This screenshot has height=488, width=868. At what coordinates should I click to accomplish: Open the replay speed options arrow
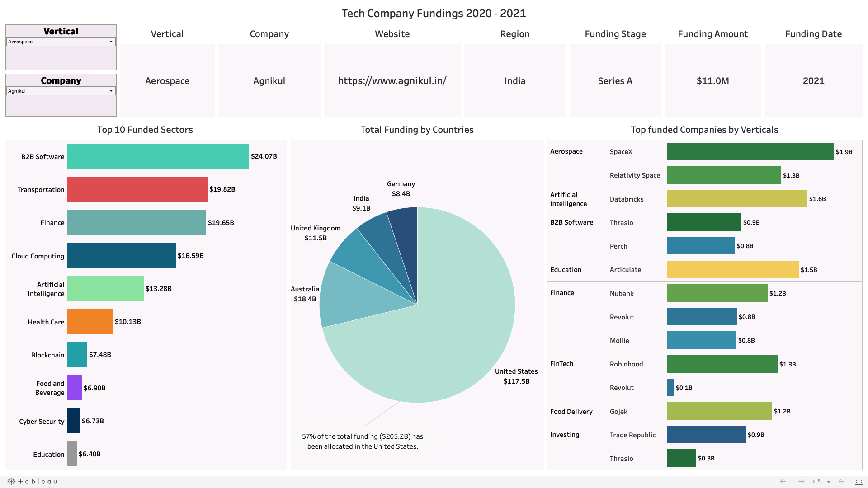828,482
